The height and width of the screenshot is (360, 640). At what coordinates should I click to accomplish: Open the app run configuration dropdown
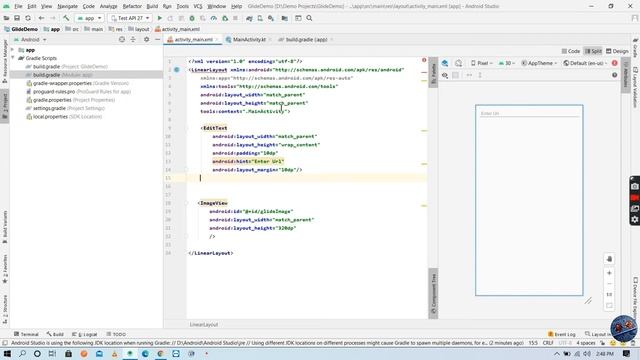pos(89,18)
